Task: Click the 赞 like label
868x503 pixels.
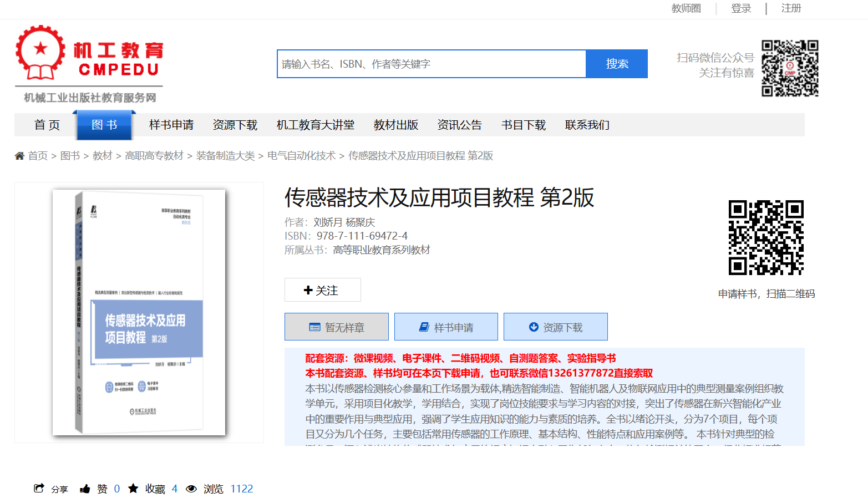Action: click(102, 489)
